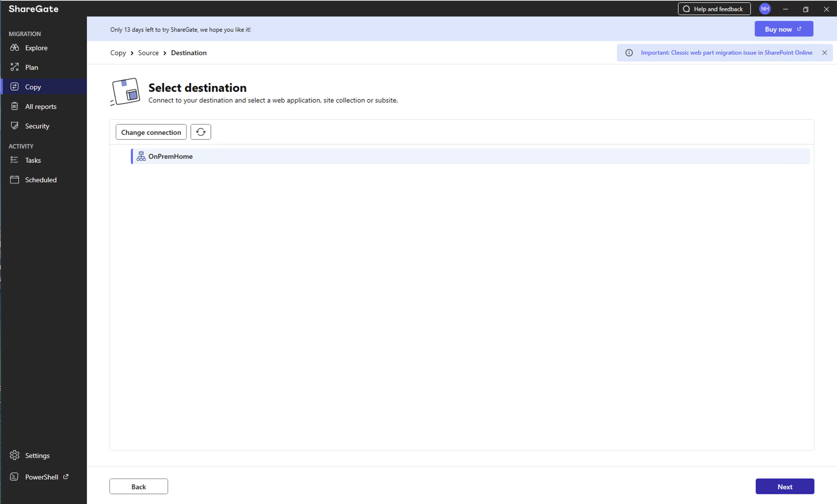Click the info icon in banner
This screenshot has height=504, width=837.
629,53
